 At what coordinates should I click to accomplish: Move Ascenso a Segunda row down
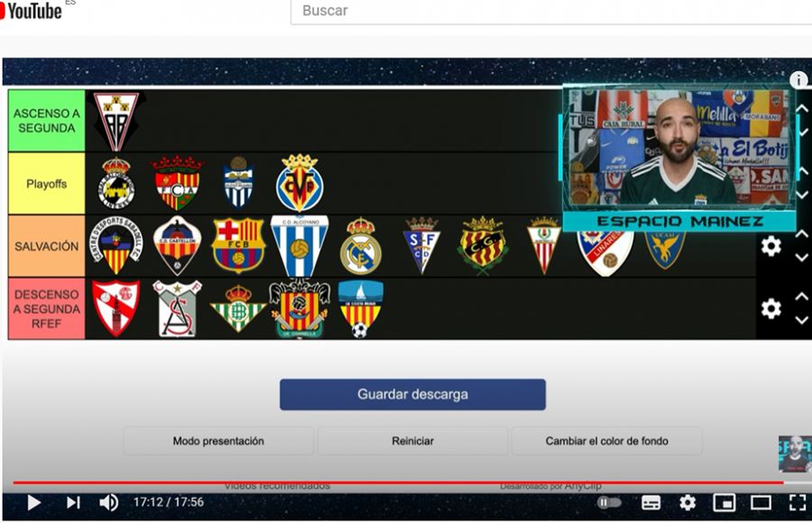(x=802, y=133)
